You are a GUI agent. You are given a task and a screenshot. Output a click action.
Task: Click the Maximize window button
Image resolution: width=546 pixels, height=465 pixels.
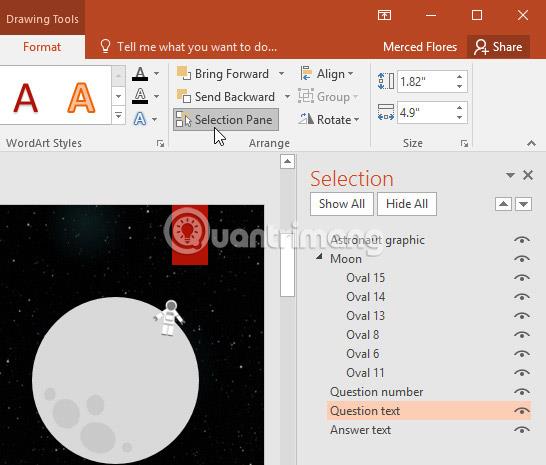pyautogui.click(x=477, y=15)
